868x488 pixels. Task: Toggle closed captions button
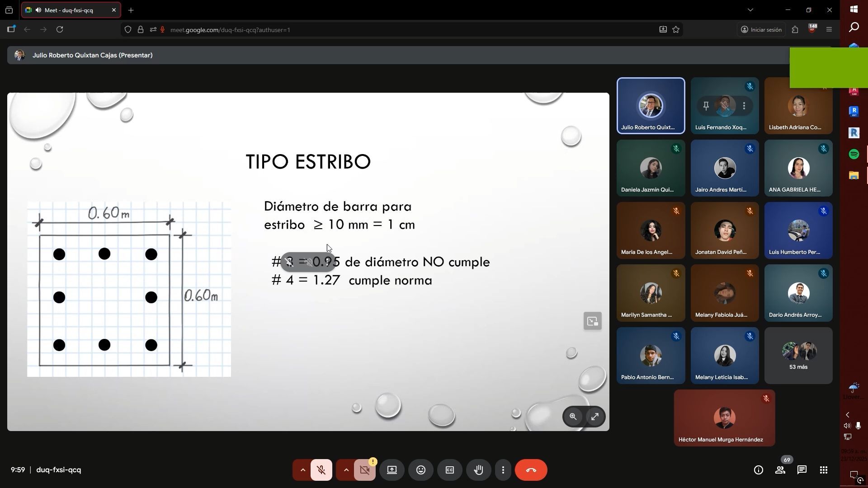[450, 470]
